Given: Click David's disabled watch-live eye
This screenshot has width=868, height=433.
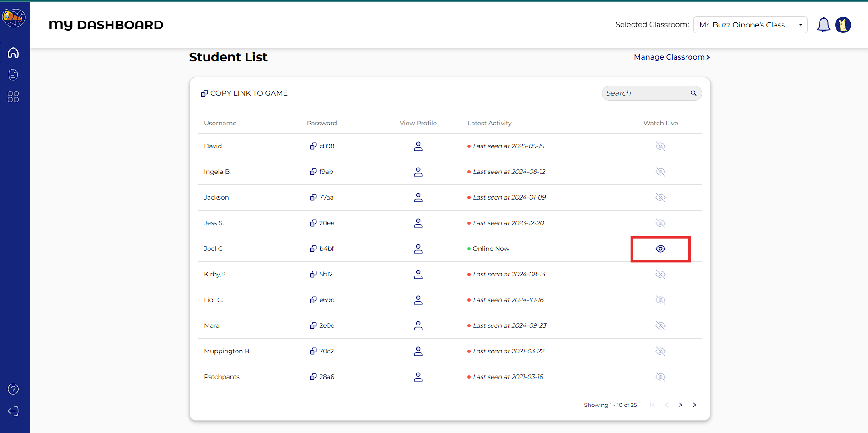Looking at the screenshot, I should 660,146.
